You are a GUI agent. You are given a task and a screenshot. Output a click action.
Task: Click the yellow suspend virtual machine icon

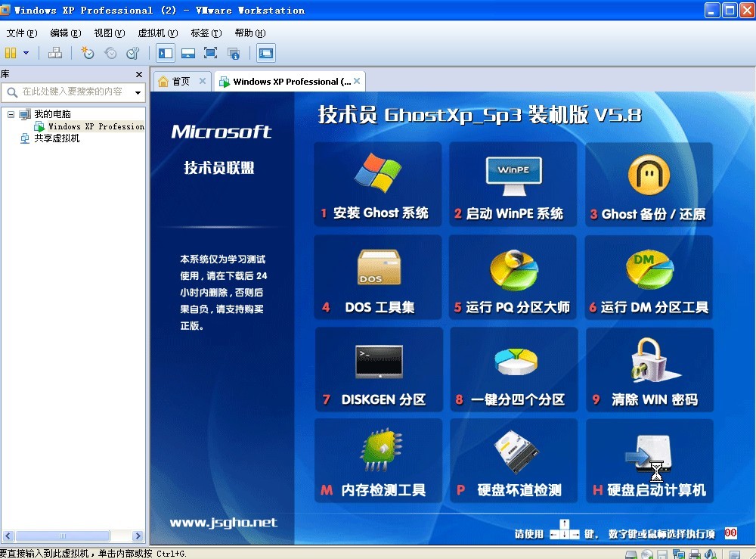[11, 53]
